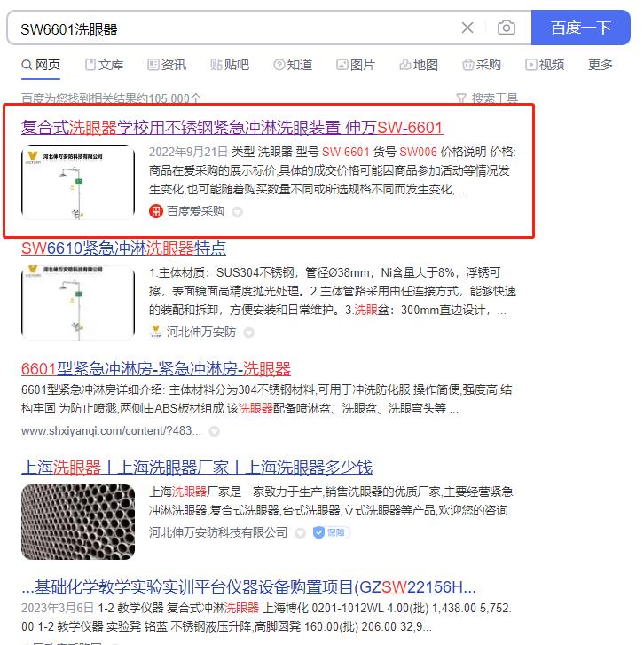This screenshot has width=644, height=645.
Task: Open the 视频 tab
Action: 545,65
